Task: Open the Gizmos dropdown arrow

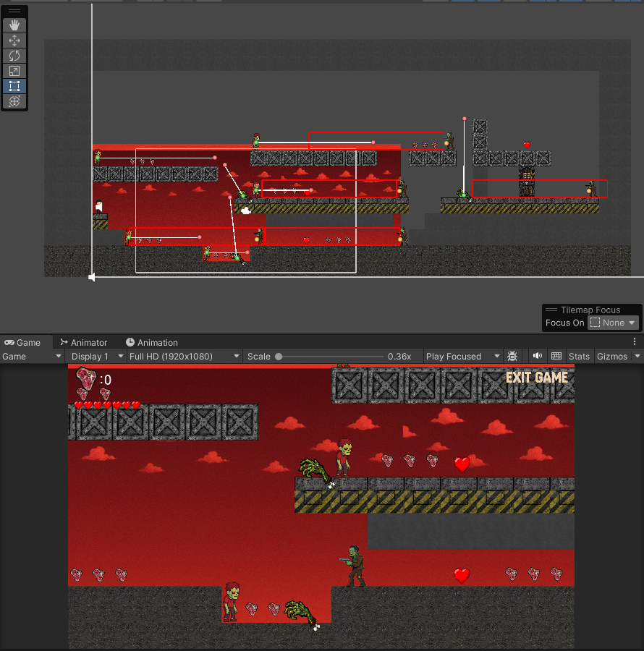Action: [637, 356]
